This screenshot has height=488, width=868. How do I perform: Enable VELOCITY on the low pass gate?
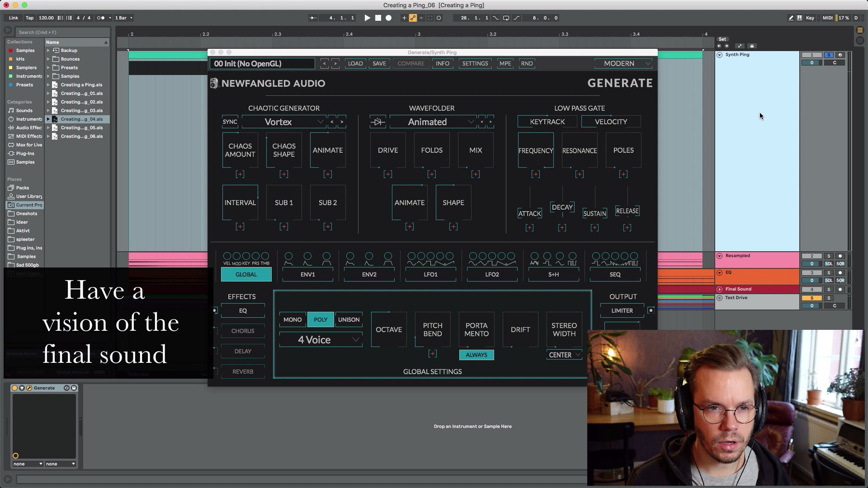[x=611, y=122]
